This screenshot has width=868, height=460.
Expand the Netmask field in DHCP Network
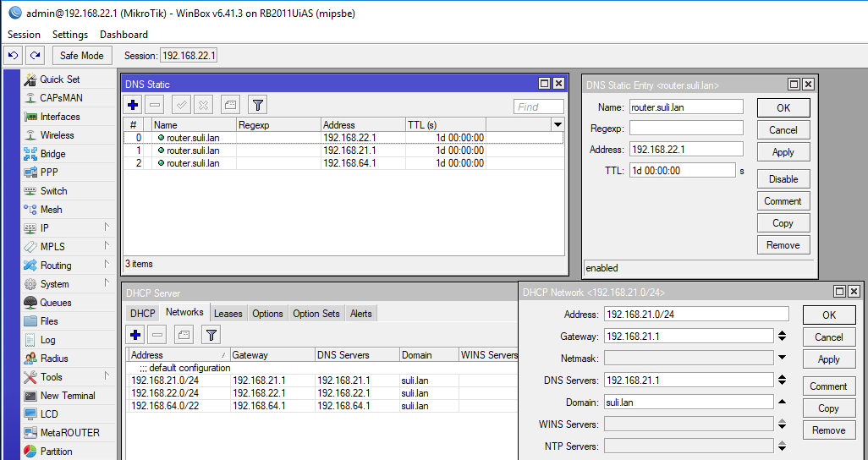(783, 359)
